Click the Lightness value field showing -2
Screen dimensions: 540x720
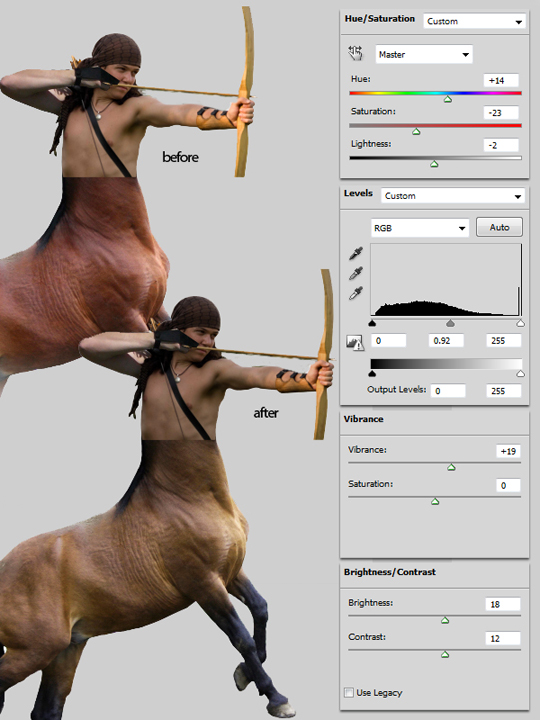pyautogui.click(x=501, y=145)
